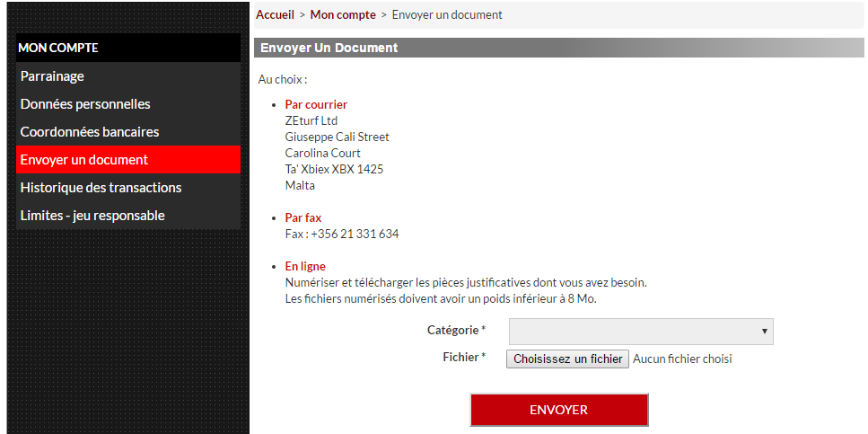This screenshot has width=868, height=434.
Task: Click 'Ta' Xbiex XBX 1425' text
Action: click(x=334, y=169)
